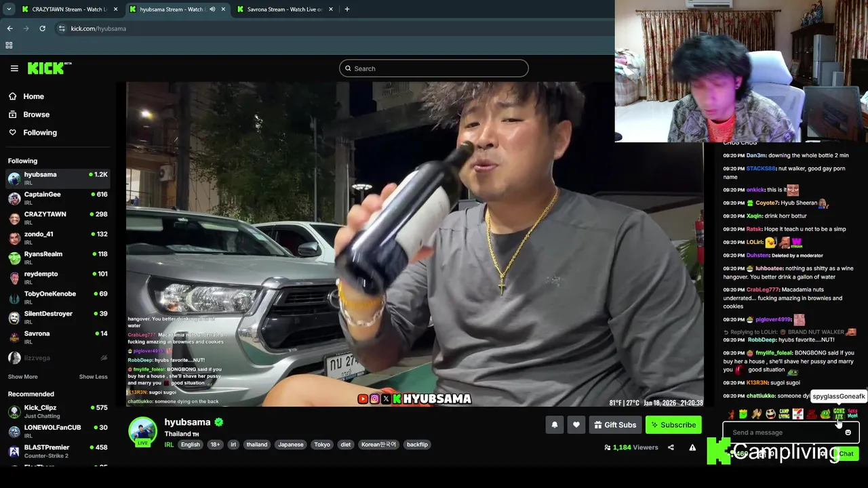Open the emoji picker in chat box
Viewport: 868px width, 488px height.
coord(848,432)
